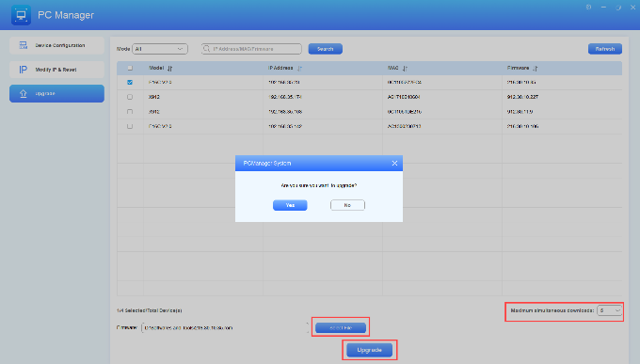Screen dimensions: 640x364
Task: Decline upgrade with the No button
Action: (x=347, y=205)
